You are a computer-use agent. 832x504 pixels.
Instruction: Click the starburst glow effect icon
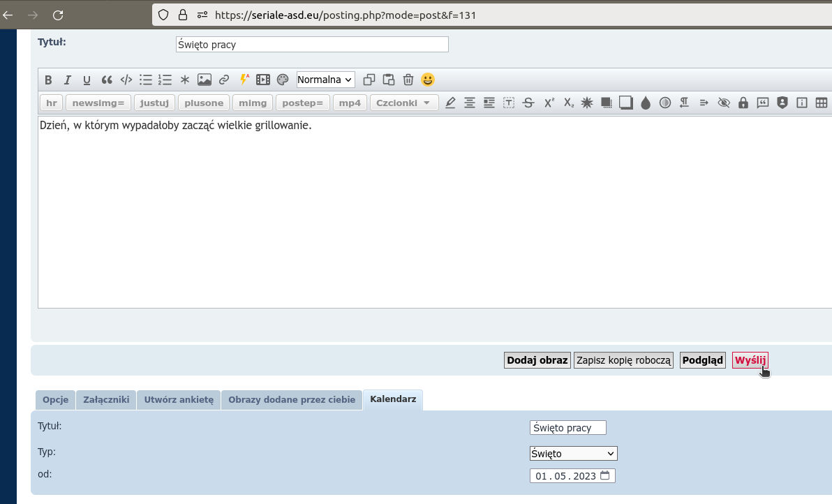pyautogui.click(x=587, y=103)
